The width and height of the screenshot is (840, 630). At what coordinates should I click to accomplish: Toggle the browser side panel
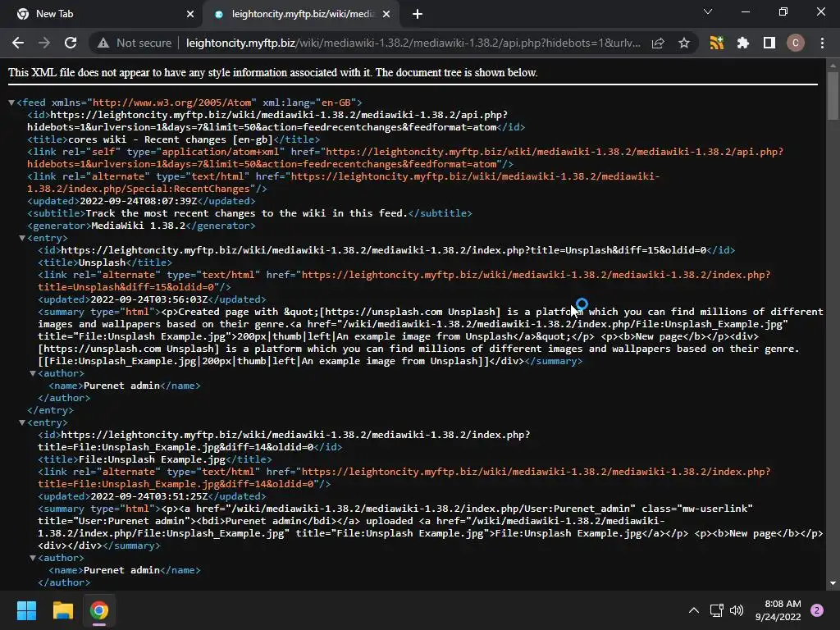coord(769,43)
